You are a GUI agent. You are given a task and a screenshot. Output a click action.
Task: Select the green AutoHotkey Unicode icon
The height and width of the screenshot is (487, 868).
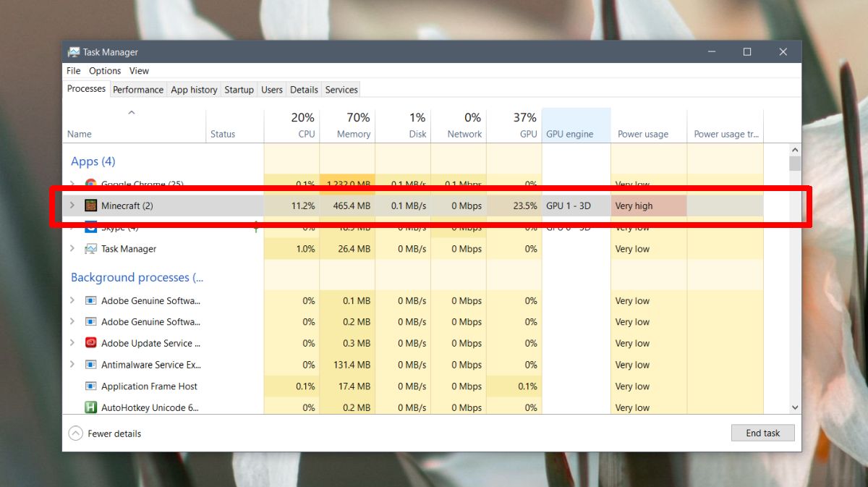pos(90,407)
